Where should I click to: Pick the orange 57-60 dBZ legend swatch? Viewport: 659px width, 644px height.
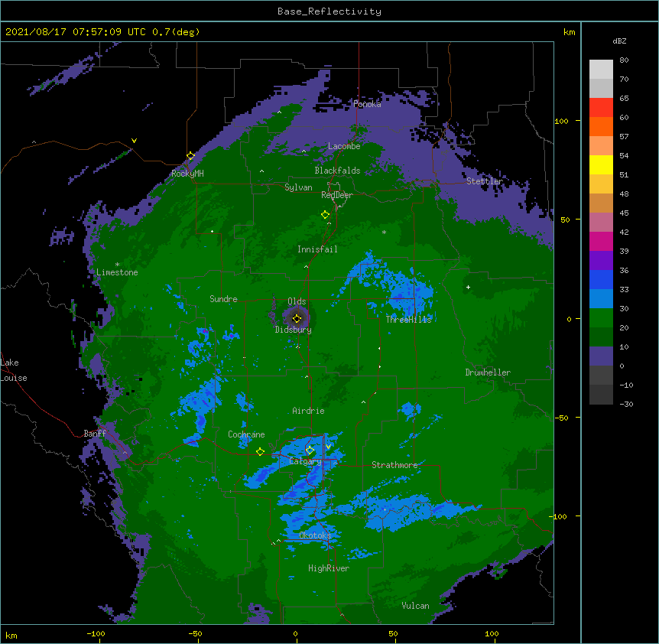coord(601,126)
